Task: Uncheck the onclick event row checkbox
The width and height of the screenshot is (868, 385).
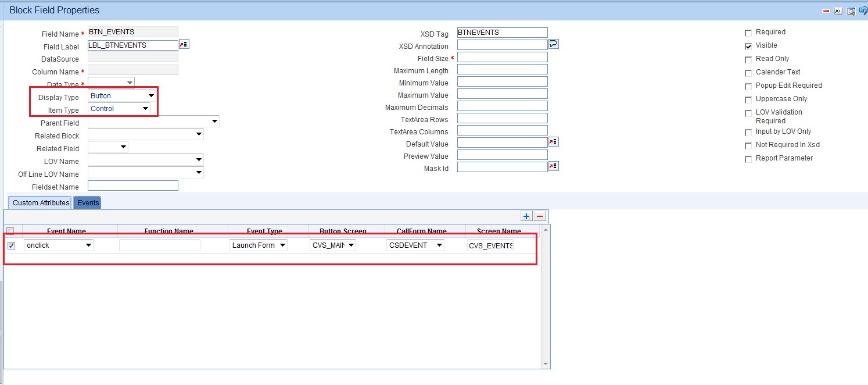Action: click(x=12, y=245)
